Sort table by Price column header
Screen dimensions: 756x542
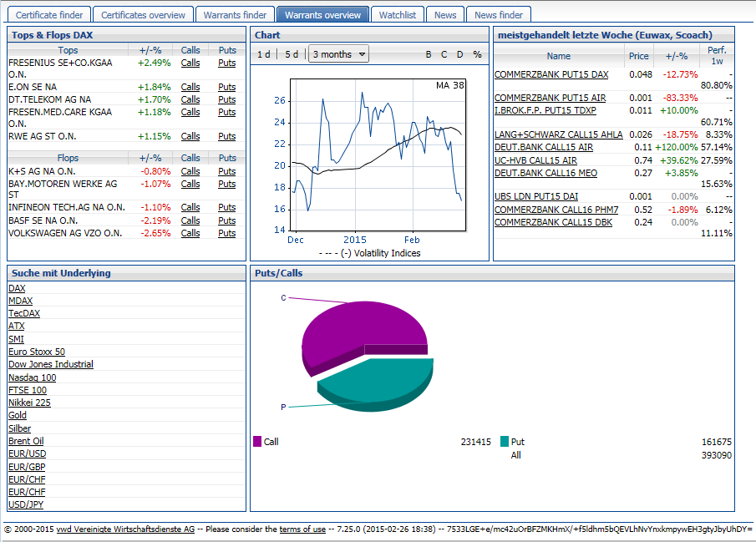pos(638,56)
